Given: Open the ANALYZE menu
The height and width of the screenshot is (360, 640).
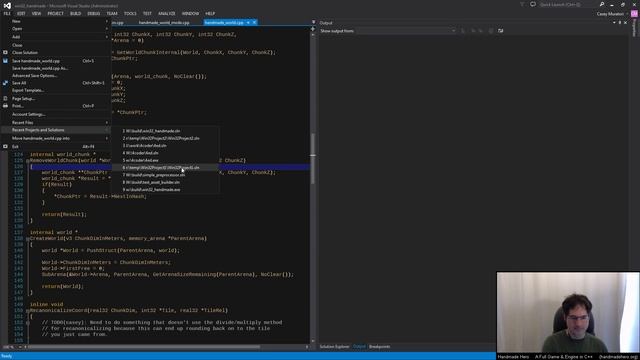Looking at the screenshot, I should (167, 13).
